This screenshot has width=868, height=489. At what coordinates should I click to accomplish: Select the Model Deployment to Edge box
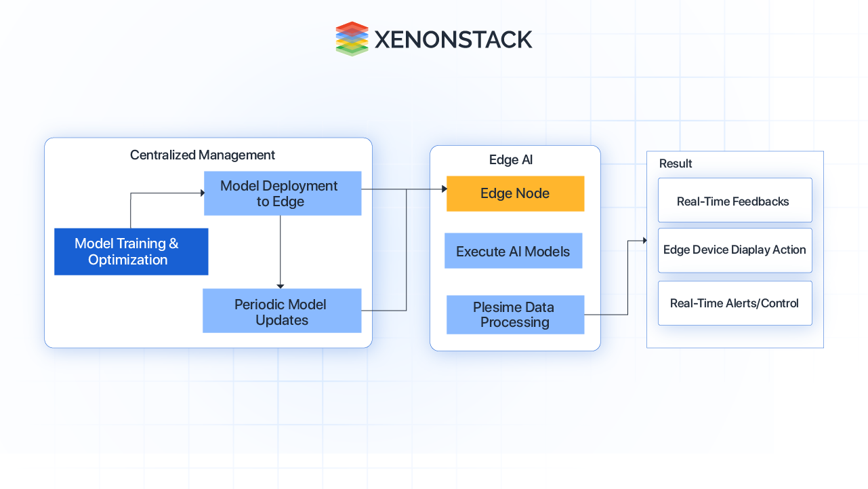pyautogui.click(x=282, y=193)
